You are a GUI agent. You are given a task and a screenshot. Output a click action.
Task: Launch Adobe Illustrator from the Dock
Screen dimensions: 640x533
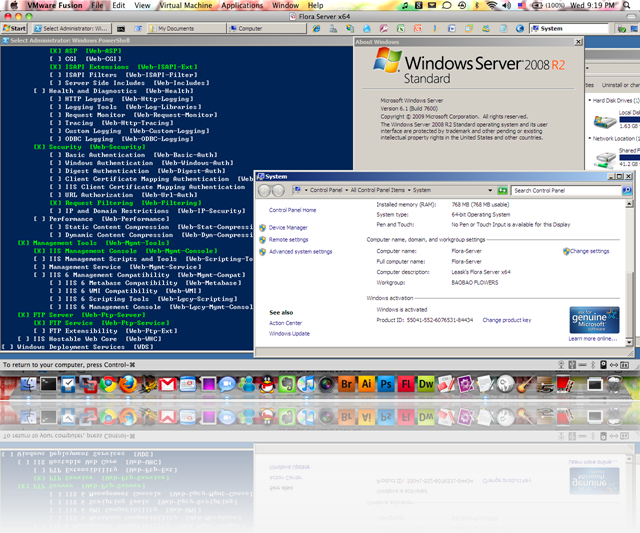pos(366,384)
